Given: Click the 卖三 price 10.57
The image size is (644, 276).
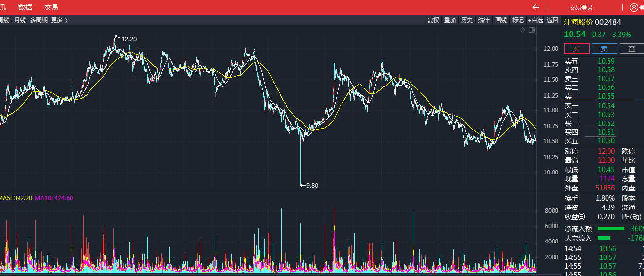Looking at the screenshot, I should coord(607,79).
